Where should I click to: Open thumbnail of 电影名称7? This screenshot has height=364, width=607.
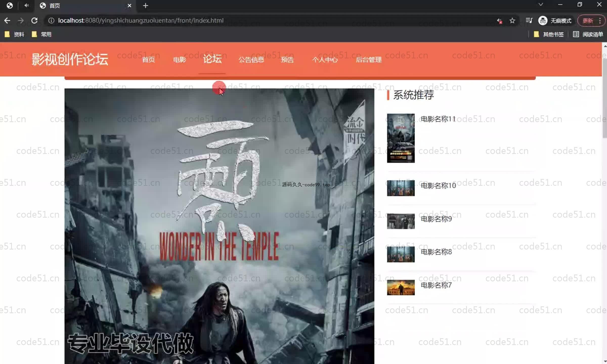pyautogui.click(x=401, y=287)
